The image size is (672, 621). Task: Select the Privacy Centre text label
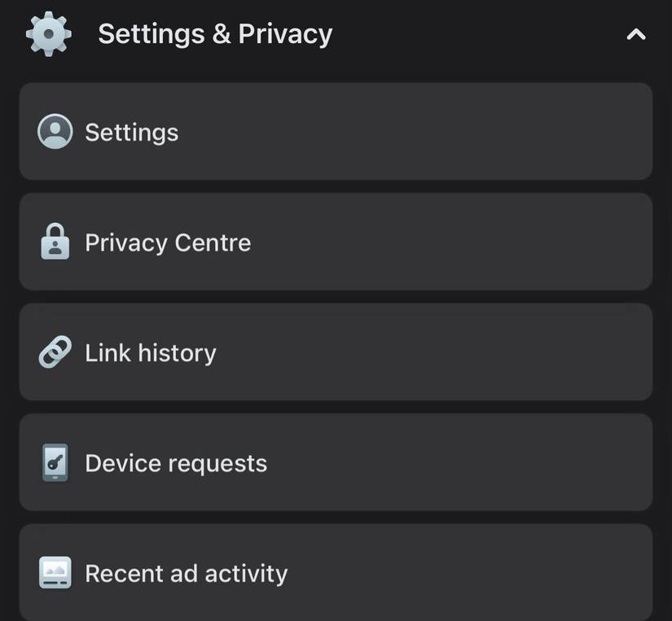pos(168,243)
